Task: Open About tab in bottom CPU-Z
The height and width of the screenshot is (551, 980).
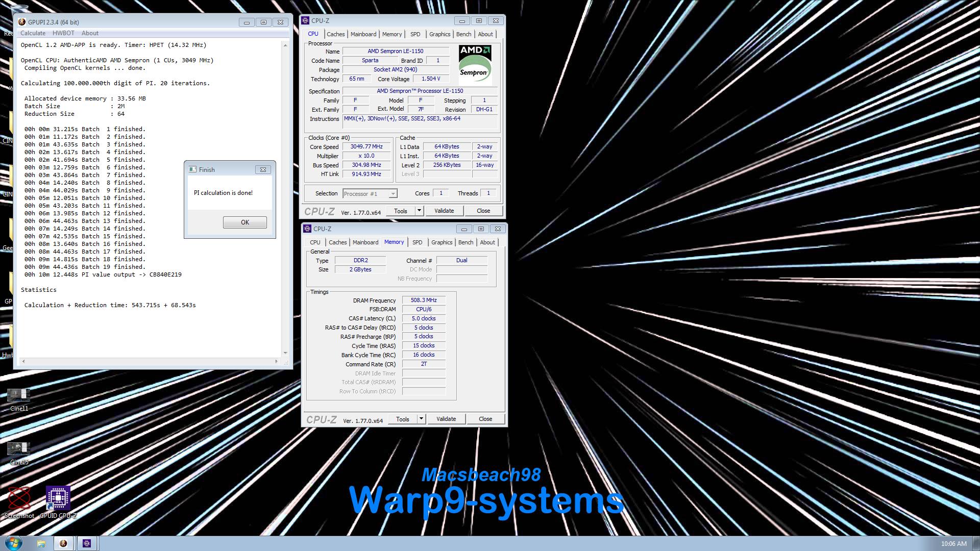Action: coord(487,242)
